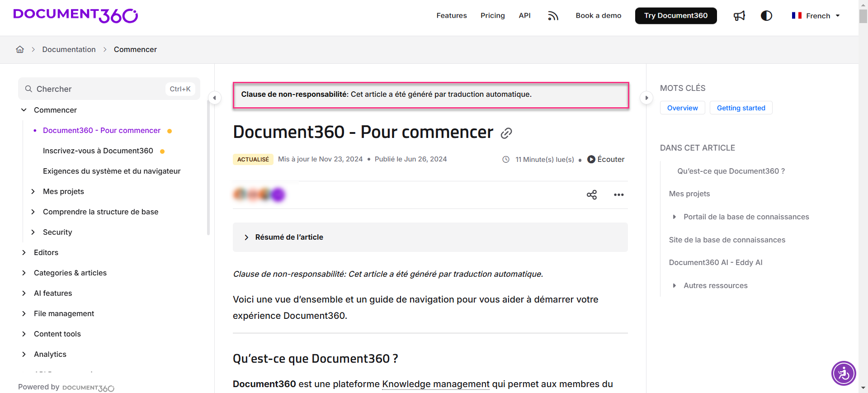Go to home via breadcrumb icon
Viewport: 868px width, 393px height.
(20, 49)
